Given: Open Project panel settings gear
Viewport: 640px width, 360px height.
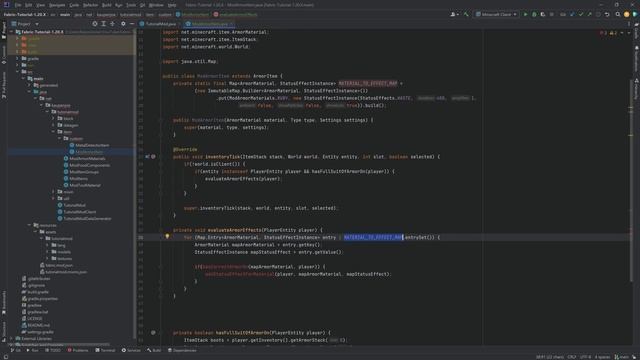Looking at the screenshot, I should 123,24.
